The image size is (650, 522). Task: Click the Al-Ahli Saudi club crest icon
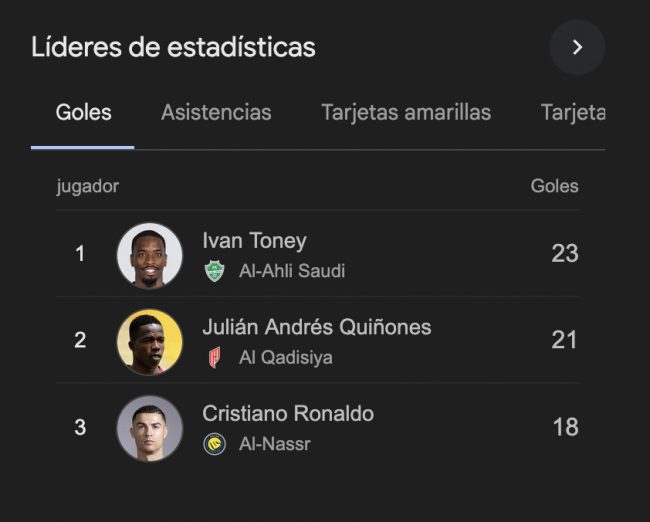click(x=214, y=271)
